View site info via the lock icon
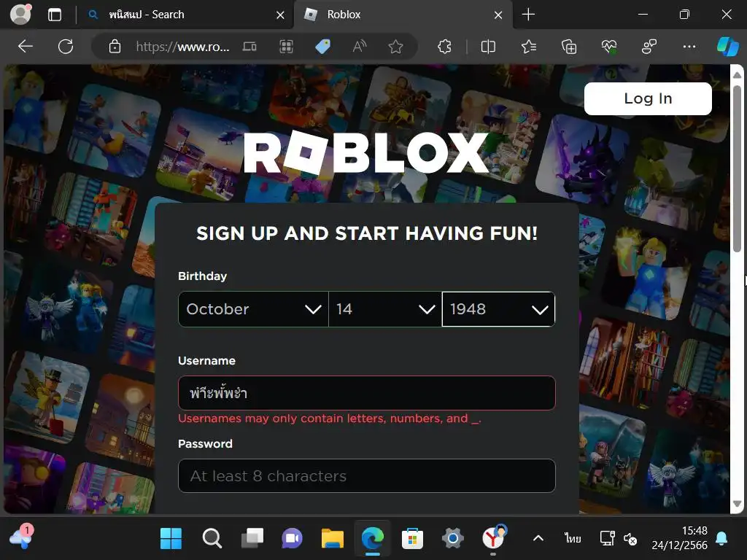This screenshot has height=560, width=747. coord(115,47)
